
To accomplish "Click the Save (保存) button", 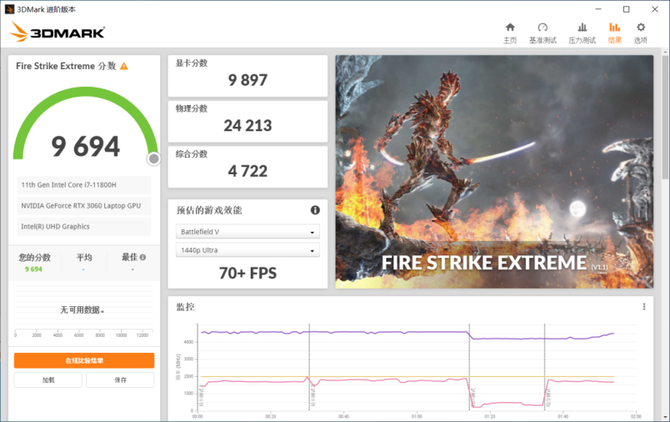I will [x=120, y=380].
